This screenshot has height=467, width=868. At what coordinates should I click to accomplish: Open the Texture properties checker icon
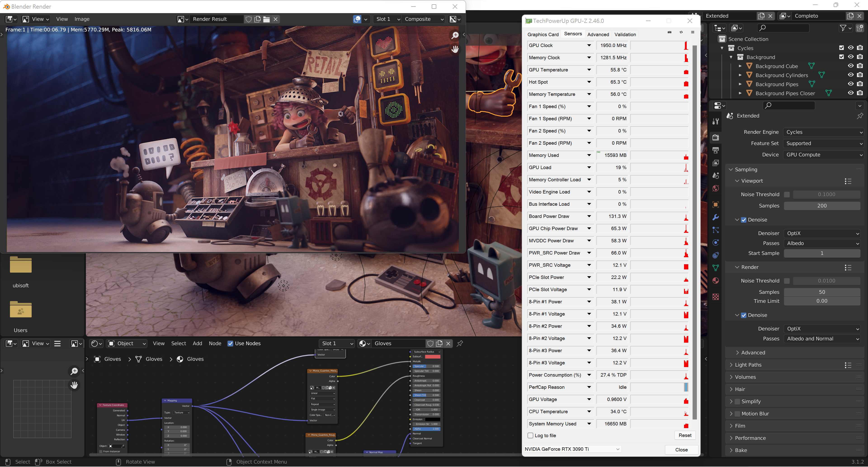(x=716, y=297)
